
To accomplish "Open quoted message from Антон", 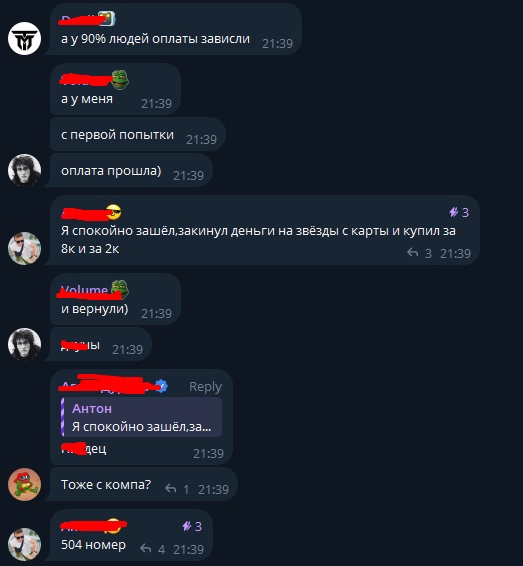I will pyautogui.click(x=141, y=417).
